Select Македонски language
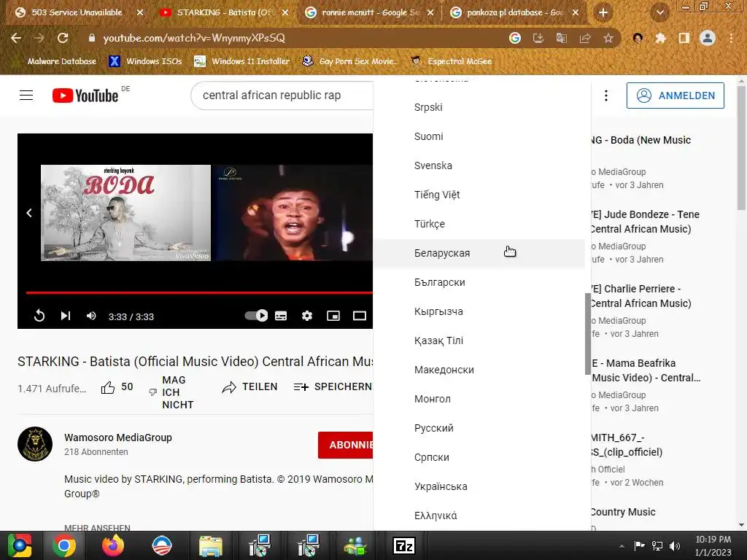The height and width of the screenshot is (560, 747). click(479, 370)
